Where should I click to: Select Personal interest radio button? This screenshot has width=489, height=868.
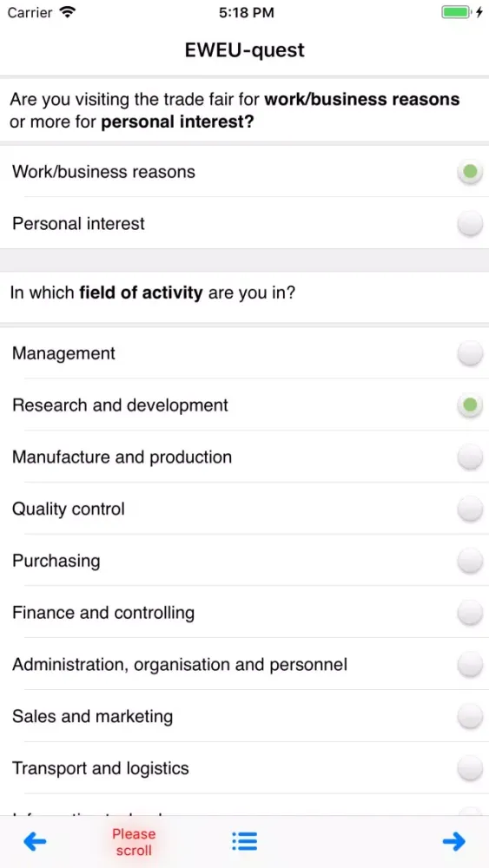(x=470, y=224)
